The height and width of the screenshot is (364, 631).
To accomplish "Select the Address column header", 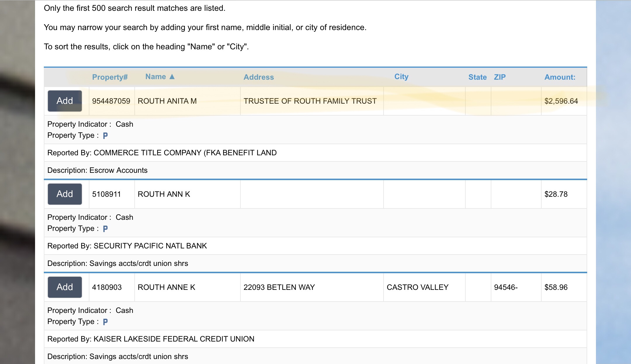I will (259, 77).
